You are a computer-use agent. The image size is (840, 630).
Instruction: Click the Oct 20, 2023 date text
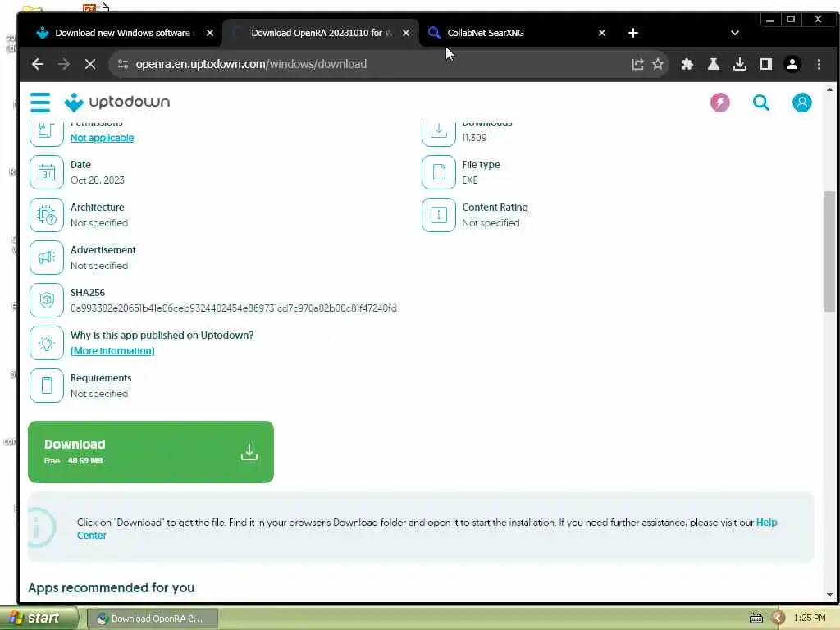click(97, 180)
